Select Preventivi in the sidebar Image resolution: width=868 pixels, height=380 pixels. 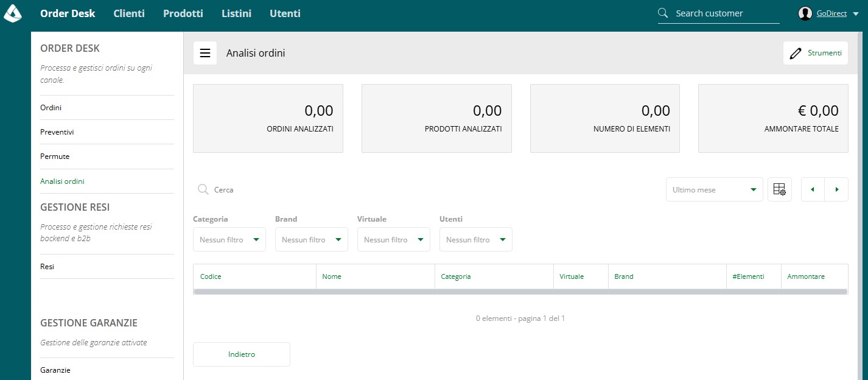107,132
